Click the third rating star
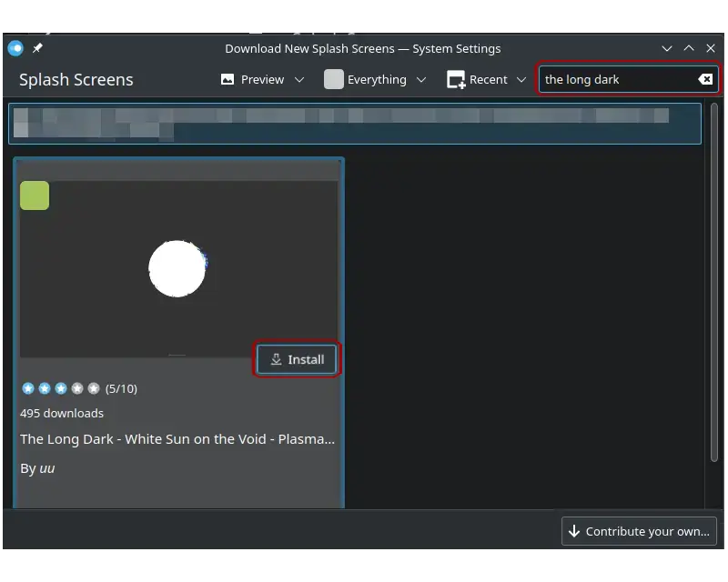Viewport: 728px width, 582px height. point(61,388)
